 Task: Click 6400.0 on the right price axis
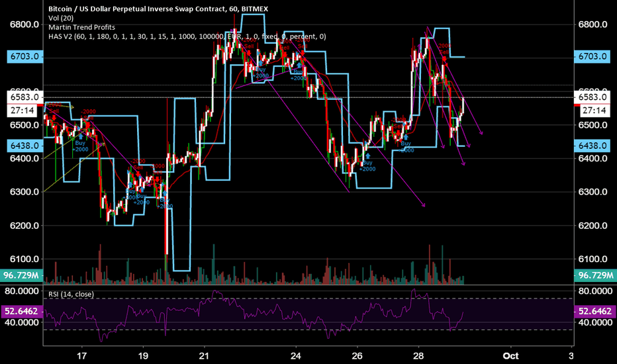tap(593, 159)
